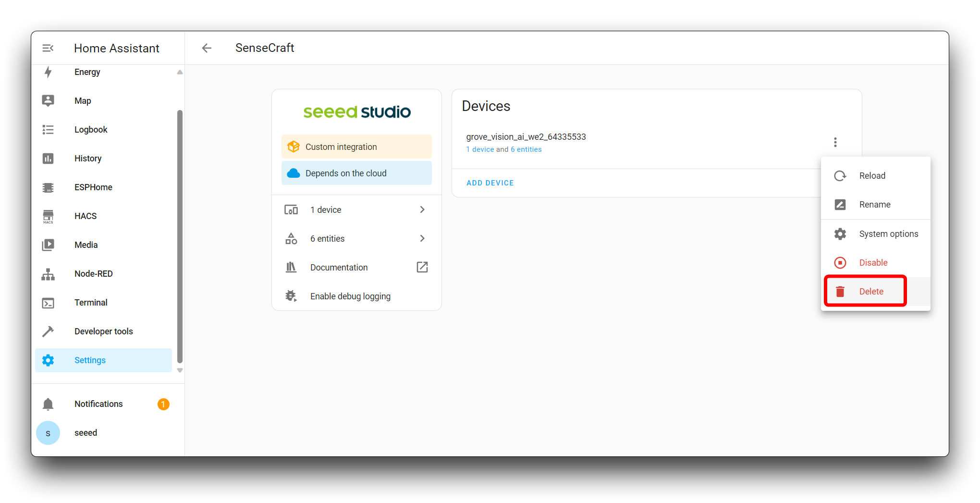The width and height of the screenshot is (980, 503).
Task: Click the Logbook list icon
Action: 48,130
